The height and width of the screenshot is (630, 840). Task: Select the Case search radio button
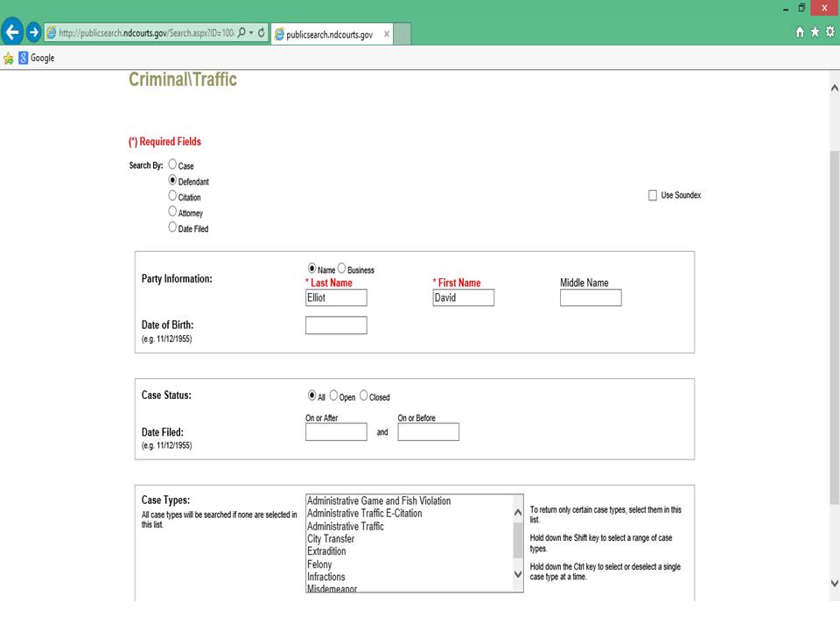tap(172, 164)
